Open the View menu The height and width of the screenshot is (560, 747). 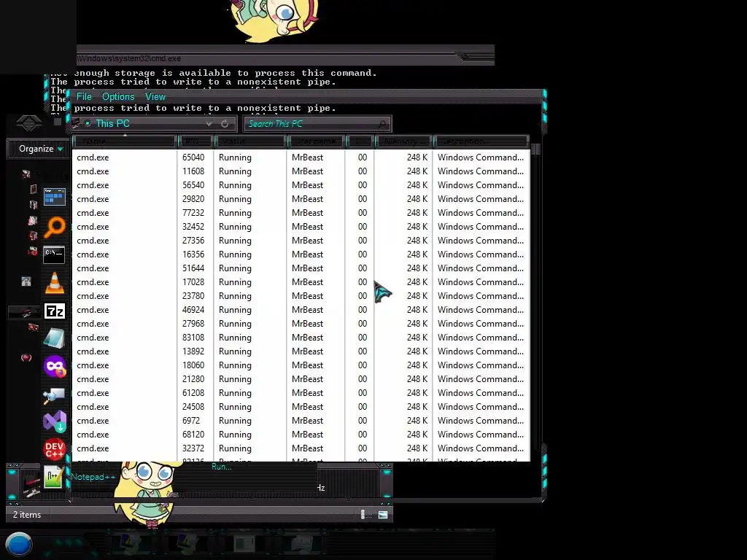pyautogui.click(x=155, y=97)
